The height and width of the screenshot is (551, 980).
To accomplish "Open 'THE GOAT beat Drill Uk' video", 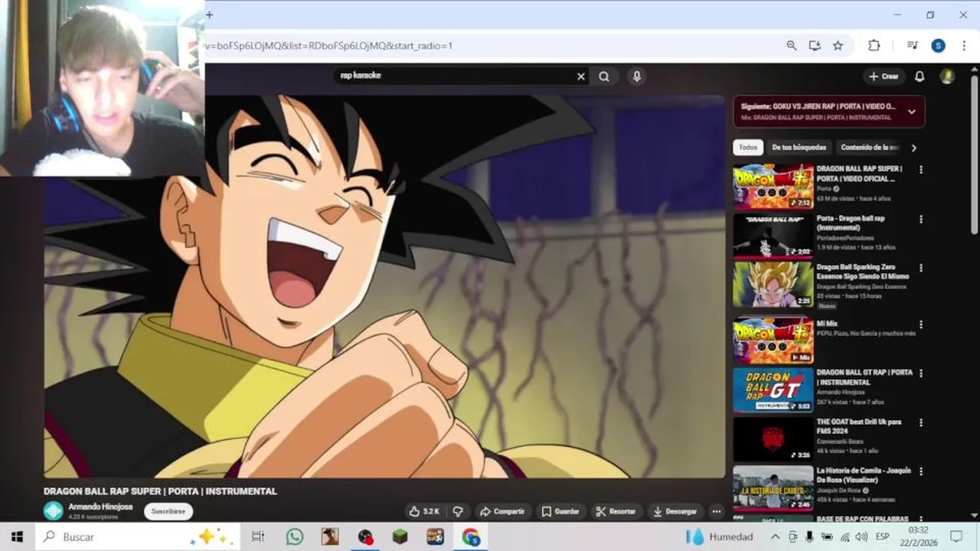I will [x=859, y=426].
